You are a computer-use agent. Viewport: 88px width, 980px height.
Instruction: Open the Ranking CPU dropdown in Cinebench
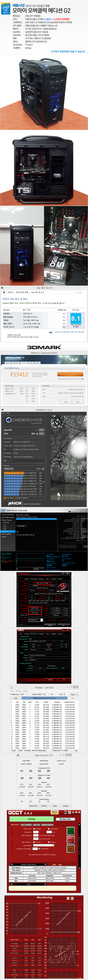tap(9, 469)
